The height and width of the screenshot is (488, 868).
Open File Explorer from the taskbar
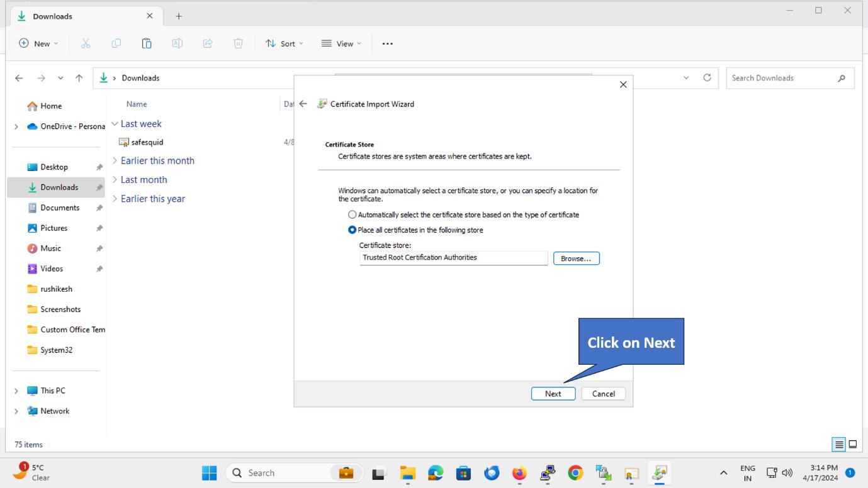coord(408,473)
